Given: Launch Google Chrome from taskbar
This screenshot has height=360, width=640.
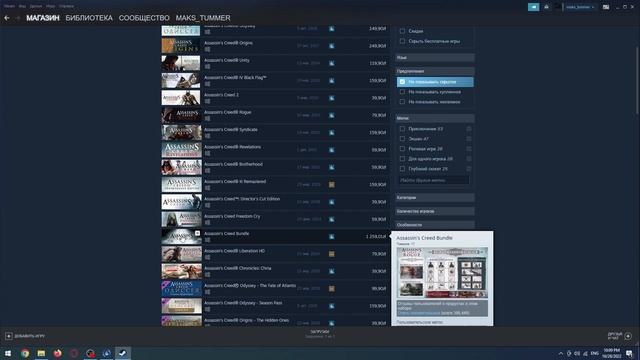Looking at the screenshot, I should click(x=25, y=353).
